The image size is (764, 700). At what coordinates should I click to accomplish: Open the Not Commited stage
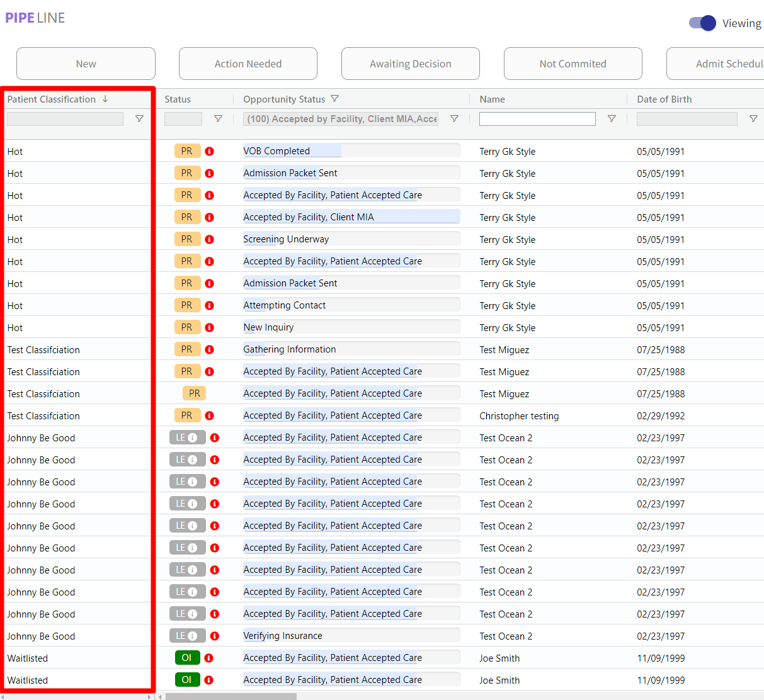tap(573, 64)
